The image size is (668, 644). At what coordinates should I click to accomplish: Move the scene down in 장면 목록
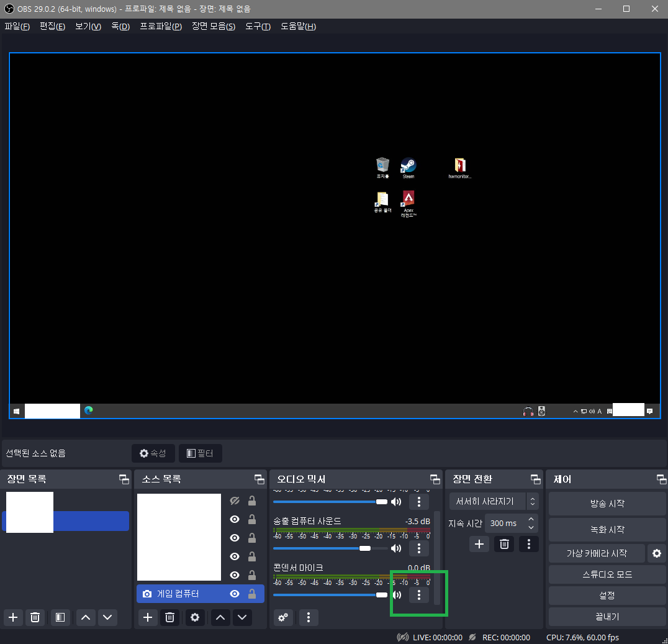pyautogui.click(x=107, y=617)
